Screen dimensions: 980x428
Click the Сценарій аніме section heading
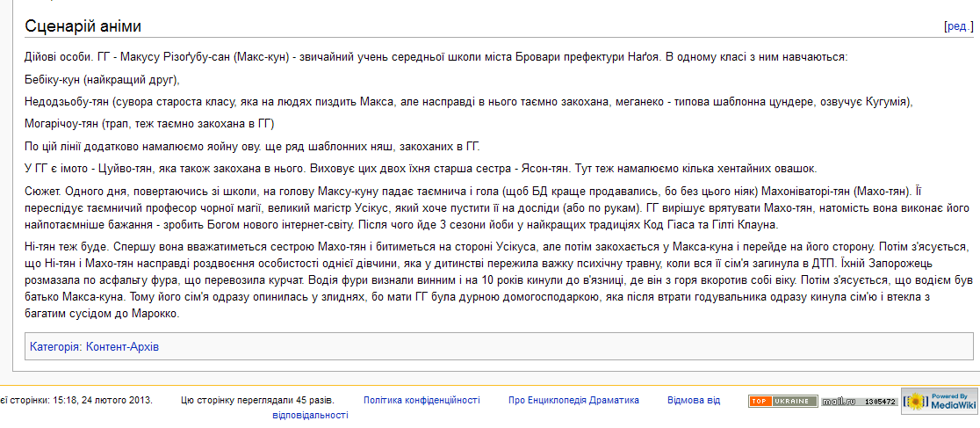pos(83,26)
